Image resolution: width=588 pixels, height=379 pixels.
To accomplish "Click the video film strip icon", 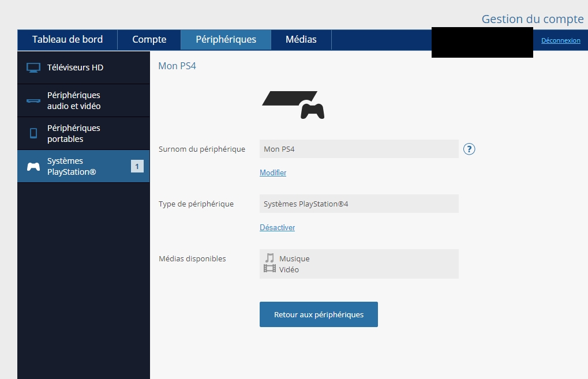I will pyautogui.click(x=269, y=269).
